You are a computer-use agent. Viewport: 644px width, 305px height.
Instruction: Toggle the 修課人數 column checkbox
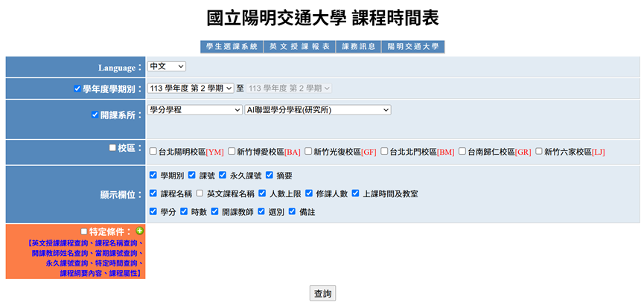(x=309, y=193)
